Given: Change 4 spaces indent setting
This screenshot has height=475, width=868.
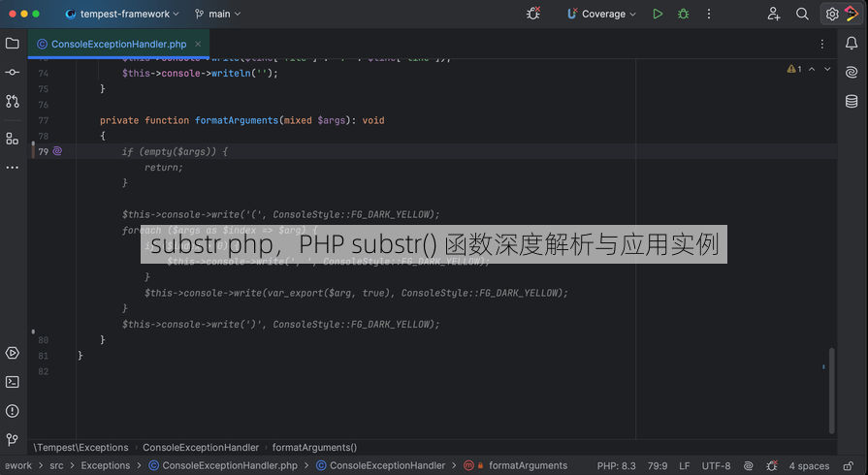Looking at the screenshot, I should [x=809, y=466].
